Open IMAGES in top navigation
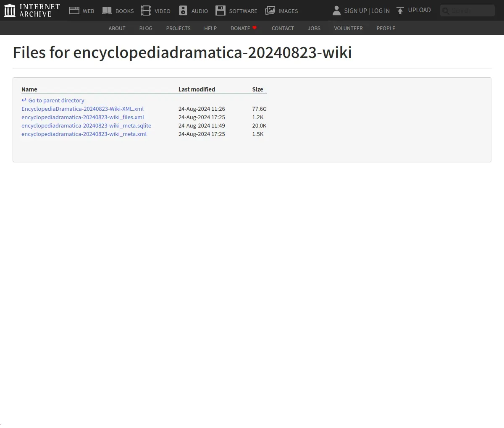This screenshot has width=504, height=428. pyautogui.click(x=288, y=11)
